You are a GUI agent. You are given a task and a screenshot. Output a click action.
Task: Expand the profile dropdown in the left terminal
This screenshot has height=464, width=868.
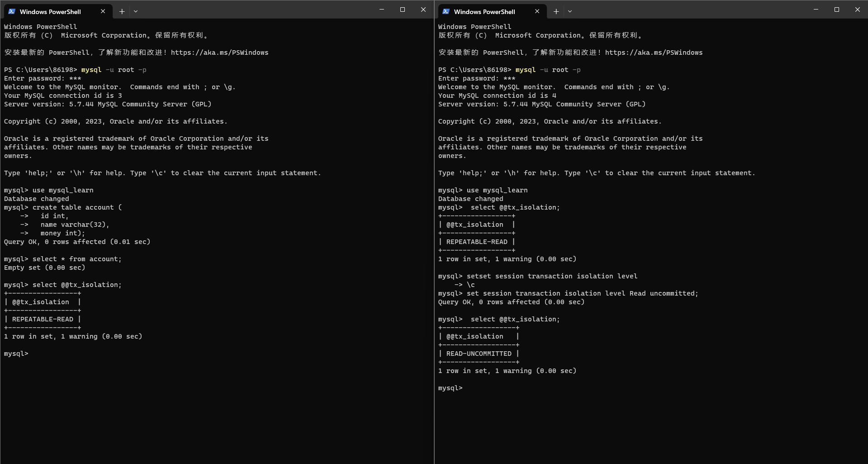(136, 11)
